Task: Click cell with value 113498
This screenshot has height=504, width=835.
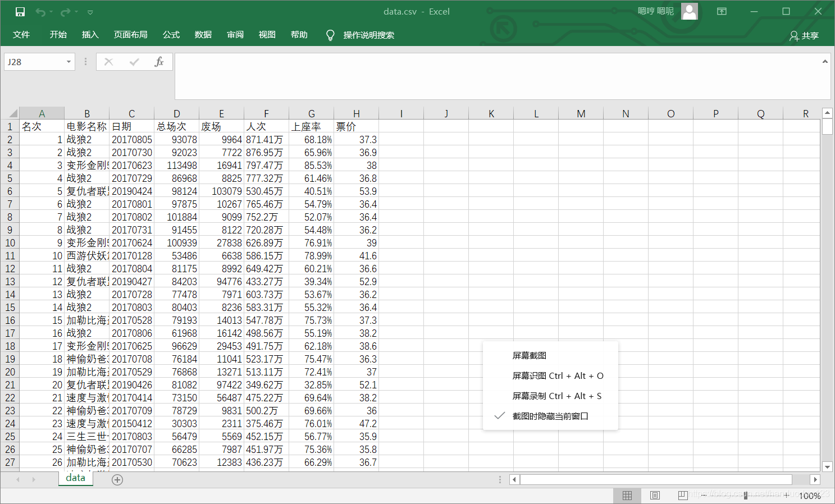Action: (x=176, y=166)
